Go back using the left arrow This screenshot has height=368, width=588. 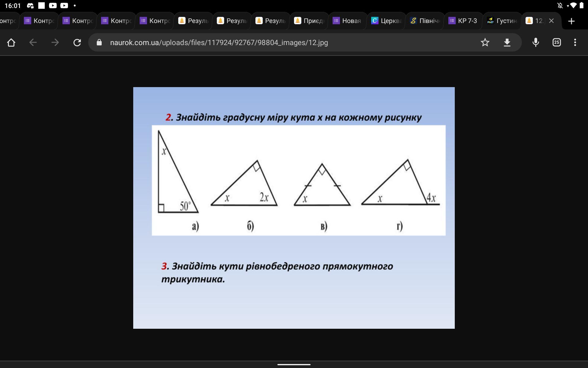[33, 42]
